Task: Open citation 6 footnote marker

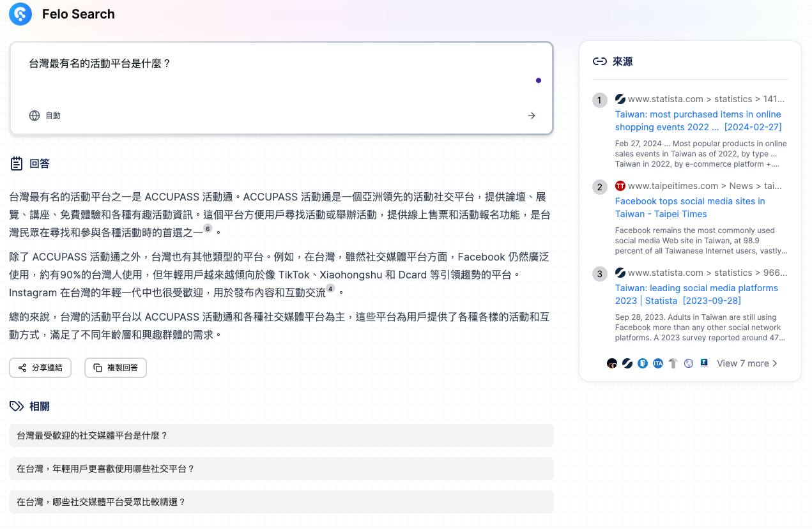Action: (208, 228)
